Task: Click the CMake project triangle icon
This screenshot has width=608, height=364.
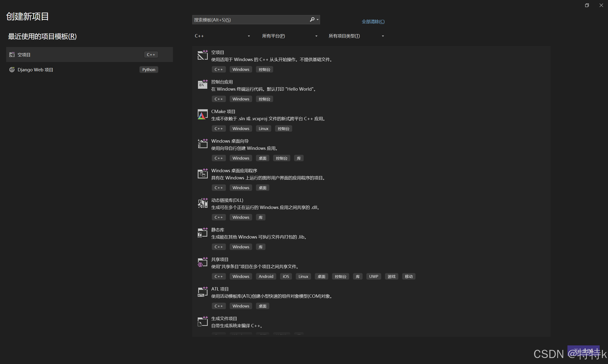Action: [x=202, y=114]
